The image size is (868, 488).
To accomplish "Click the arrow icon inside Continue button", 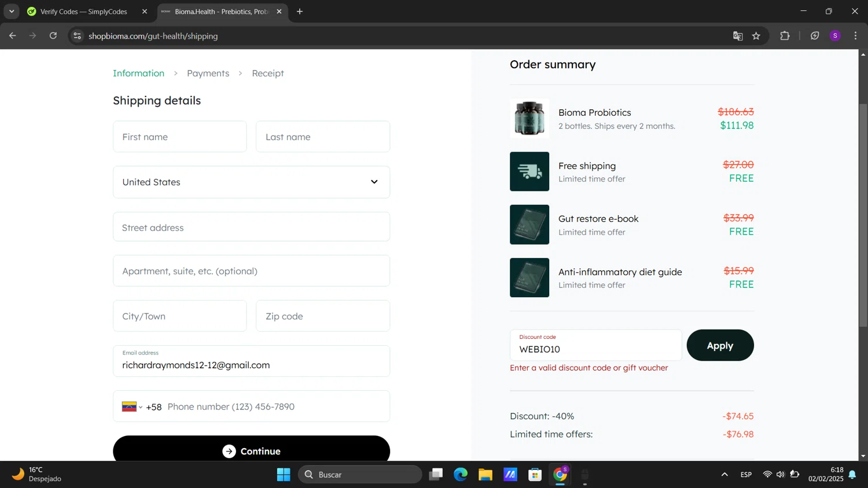I will click(229, 451).
